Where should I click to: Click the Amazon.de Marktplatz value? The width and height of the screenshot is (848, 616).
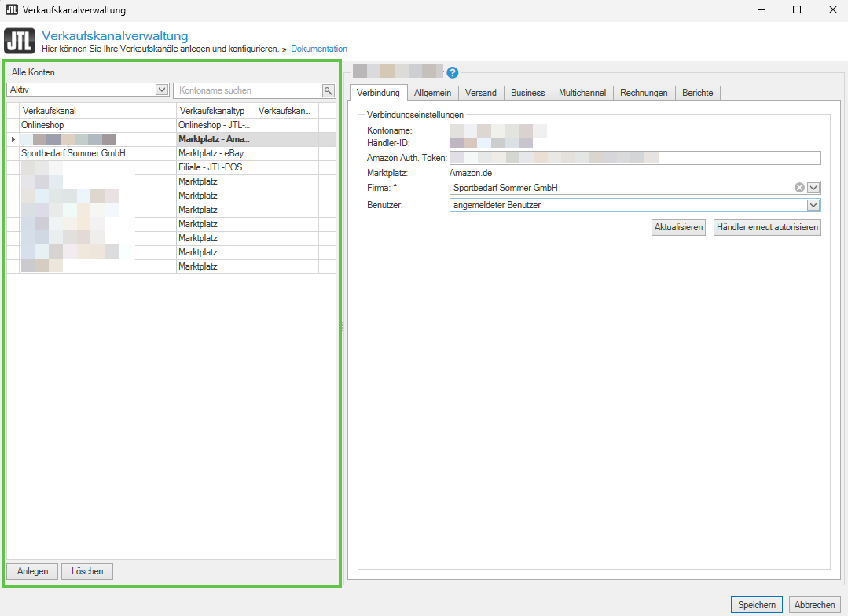click(x=471, y=173)
